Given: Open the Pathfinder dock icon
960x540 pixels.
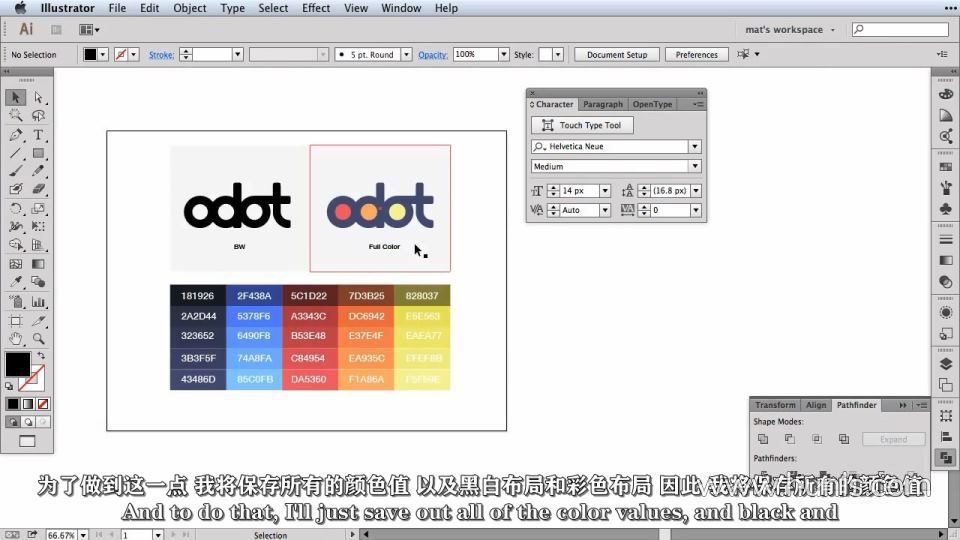Looking at the screenshot, I should tap(946, 457).
